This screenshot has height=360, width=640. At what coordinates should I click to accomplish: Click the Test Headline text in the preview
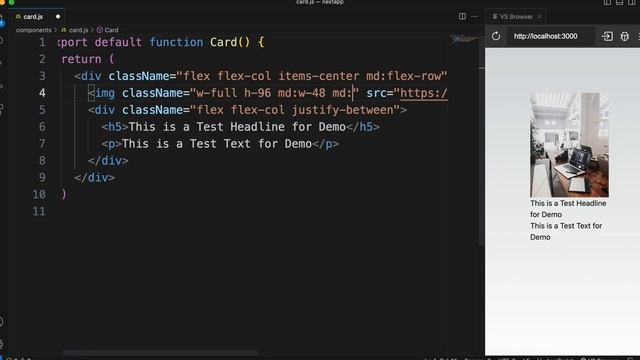pyautogui.click(x=568, y=209)
